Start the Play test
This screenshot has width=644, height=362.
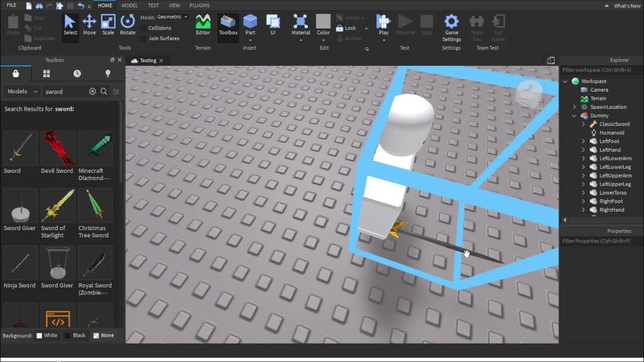click(383, 25)
